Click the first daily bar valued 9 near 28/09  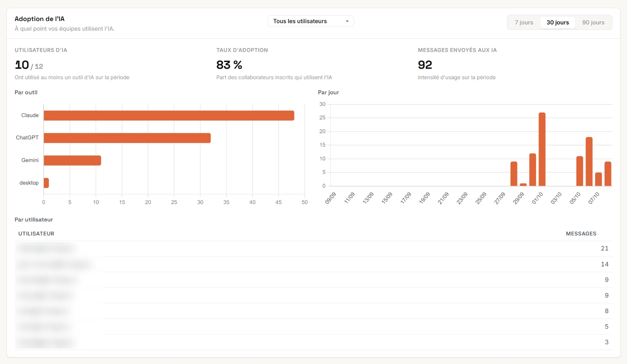[514, 174]
